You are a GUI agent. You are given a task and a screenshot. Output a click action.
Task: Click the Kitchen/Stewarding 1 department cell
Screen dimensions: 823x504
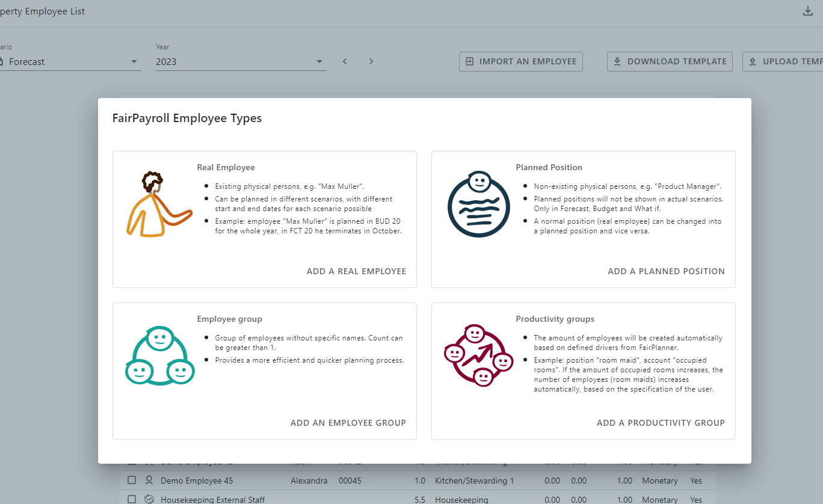[475, 481]
